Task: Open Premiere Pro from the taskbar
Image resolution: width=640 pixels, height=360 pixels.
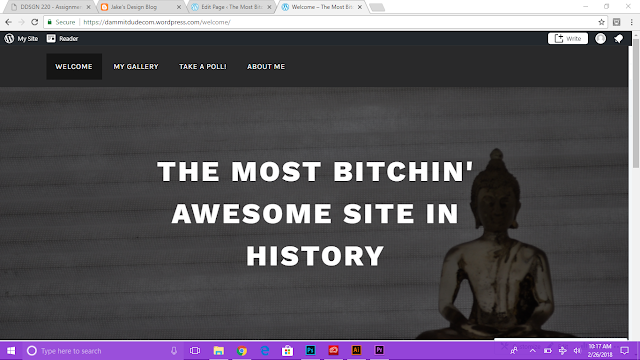Action: point(379,350)
